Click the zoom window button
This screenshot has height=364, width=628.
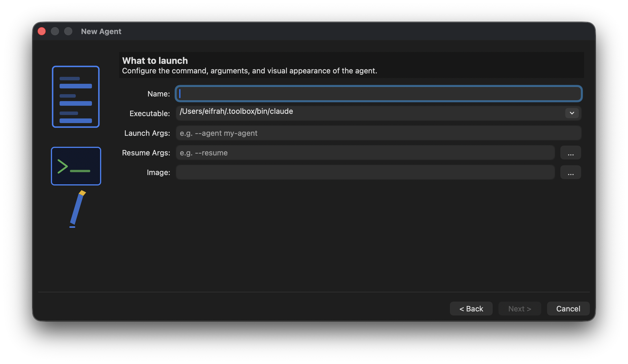pyautogui.click(x=68, y=31)
